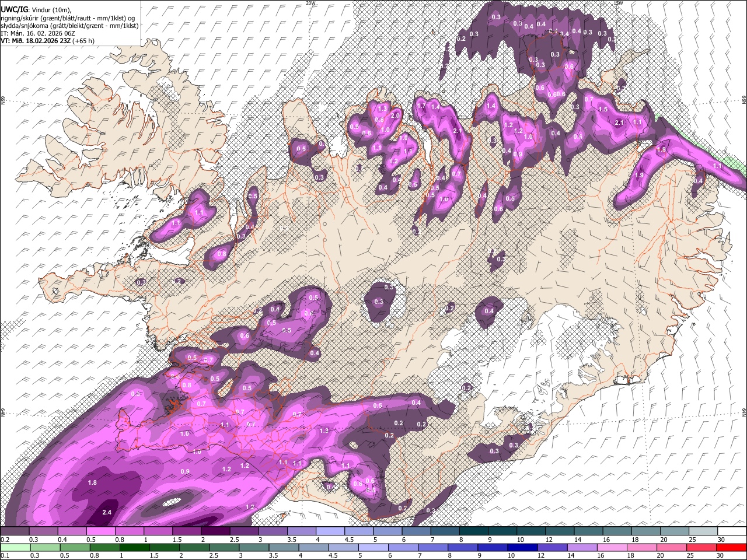Click the '0.2' label in upper legend row
747x560 pixels.
[5, 540]
